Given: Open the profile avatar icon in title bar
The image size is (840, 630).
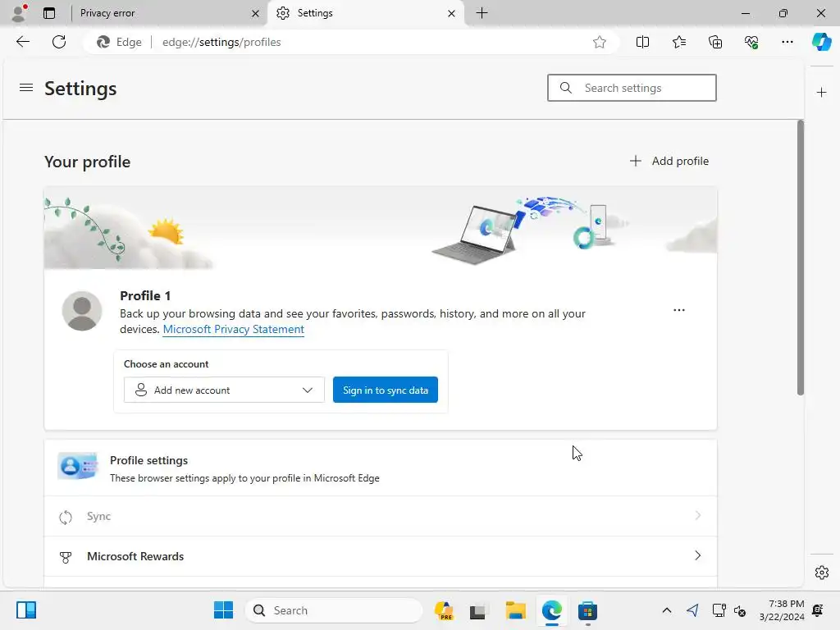Looking at the screenshot, I should pos(20,13).
